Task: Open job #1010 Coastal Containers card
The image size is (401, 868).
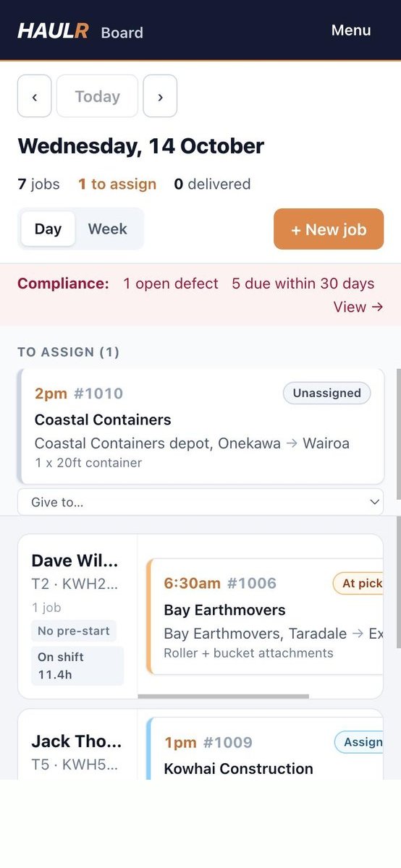Action: (x=200, y=426)
